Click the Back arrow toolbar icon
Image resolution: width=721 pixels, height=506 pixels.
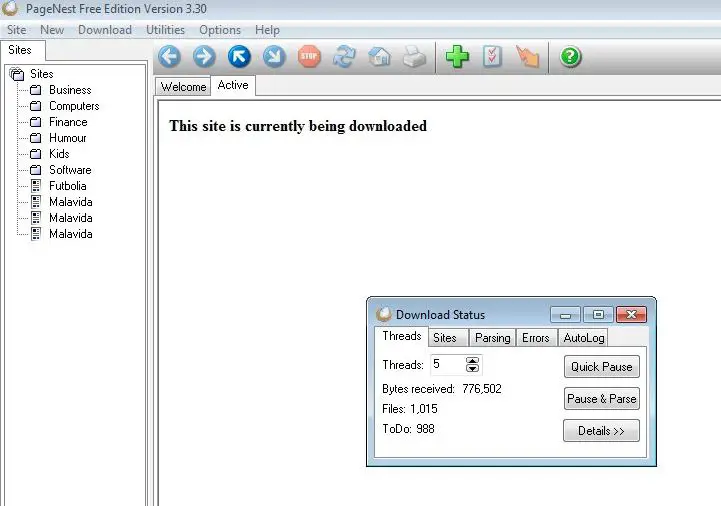169,57
